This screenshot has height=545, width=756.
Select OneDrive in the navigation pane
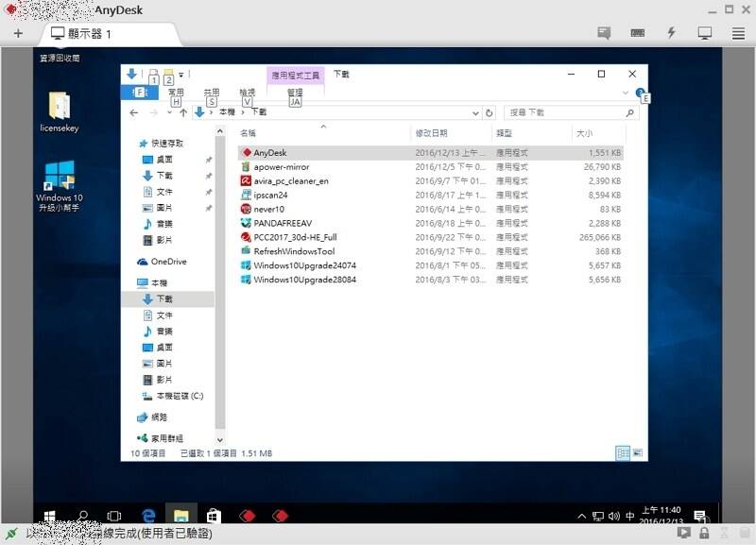click(x=168, y=262)
